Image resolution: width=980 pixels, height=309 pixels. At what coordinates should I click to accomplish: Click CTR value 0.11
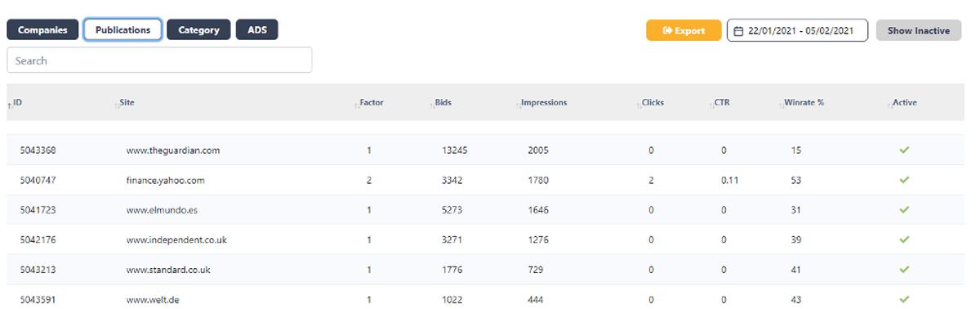[x=729, y=180]
